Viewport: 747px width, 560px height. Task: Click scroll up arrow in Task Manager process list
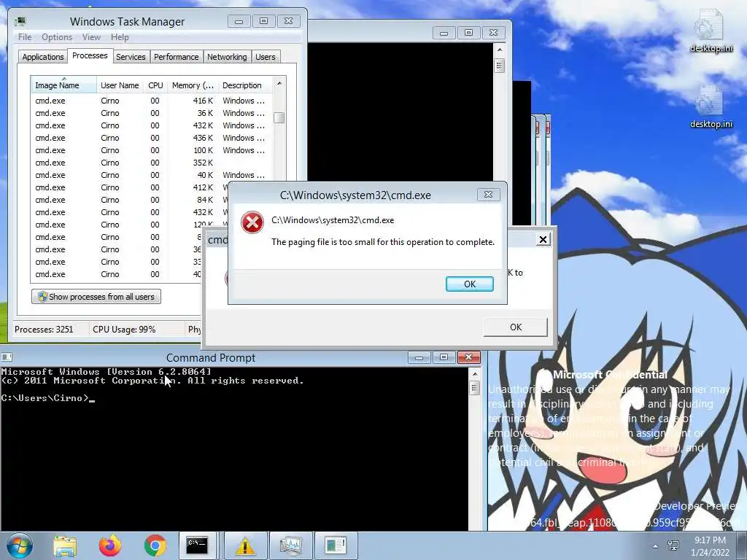[x=279, y=83]
